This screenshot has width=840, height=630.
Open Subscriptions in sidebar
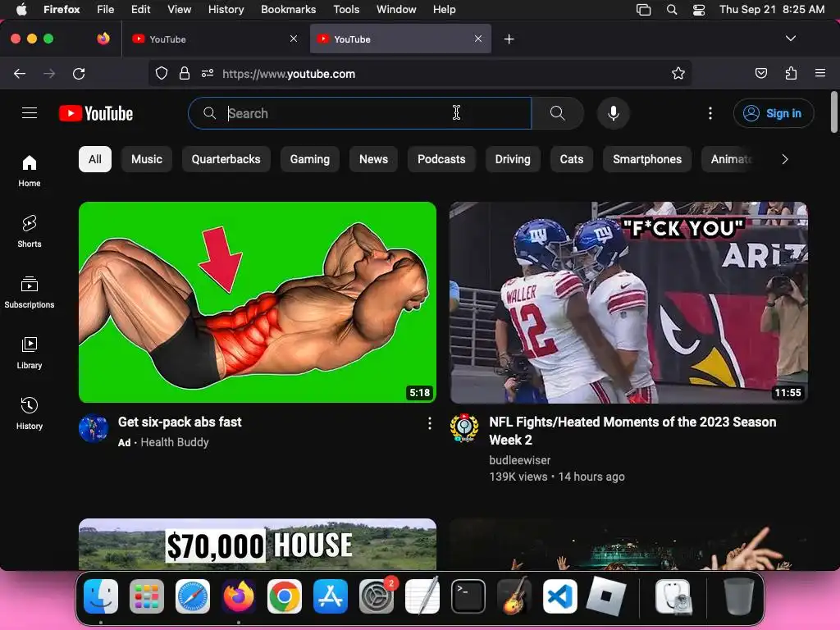[30, 292]
